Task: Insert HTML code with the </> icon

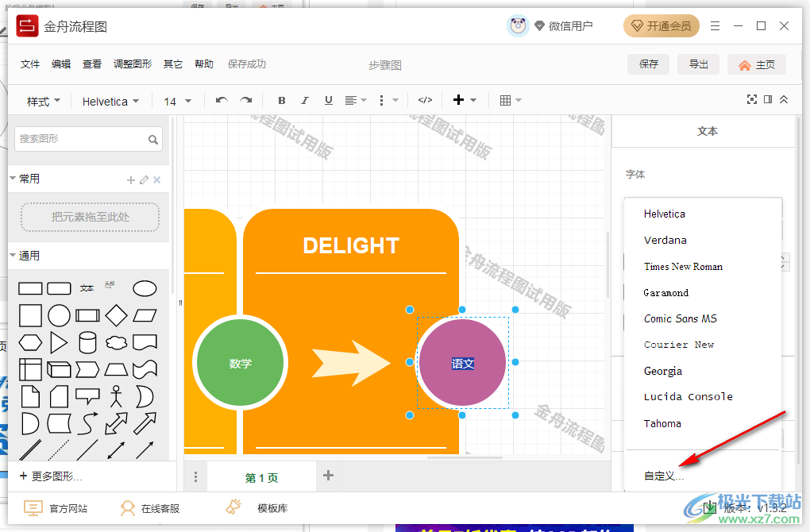Action: (x=425, y=100)
